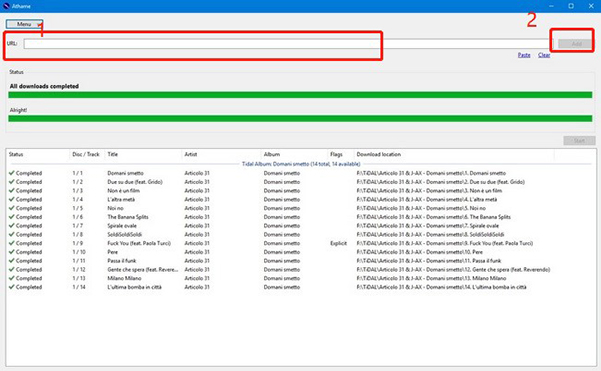Click the green check icon for track 1 / 2
The width and height of the screenshot is (601, 371).
pyautogui.click(x=11, y=182)
